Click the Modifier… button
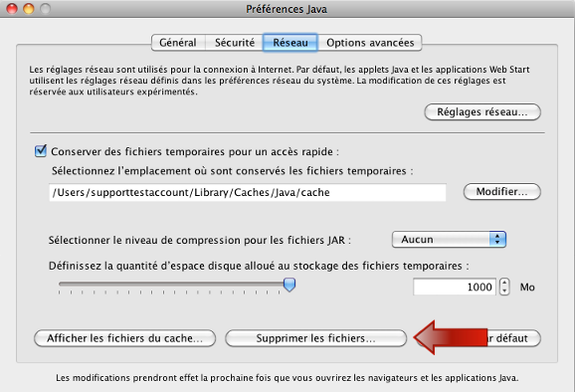The height and width of the screenshot is (392, 575). [x=501, y=191]
